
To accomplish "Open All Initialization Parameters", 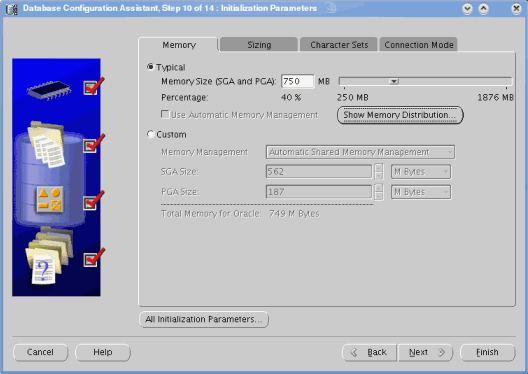I will pos(204,319).
